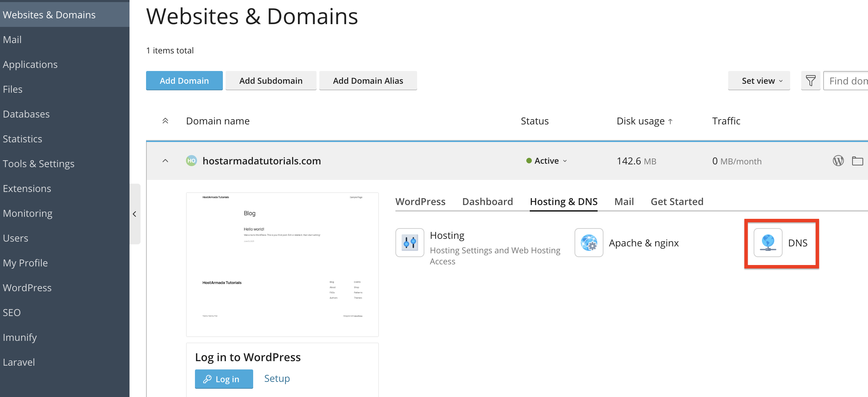Switch to the Mail tab

tap(624, 201)
